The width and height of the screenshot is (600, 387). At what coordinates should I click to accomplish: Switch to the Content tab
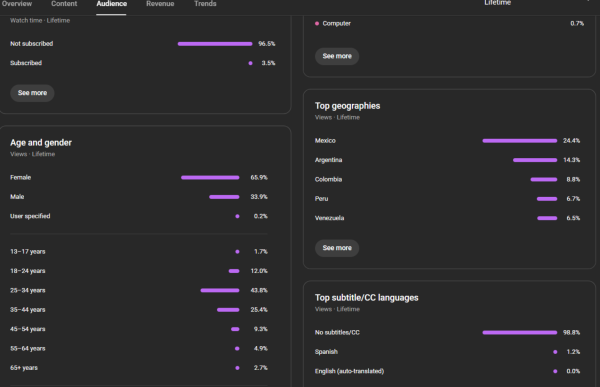click(64, 4)
